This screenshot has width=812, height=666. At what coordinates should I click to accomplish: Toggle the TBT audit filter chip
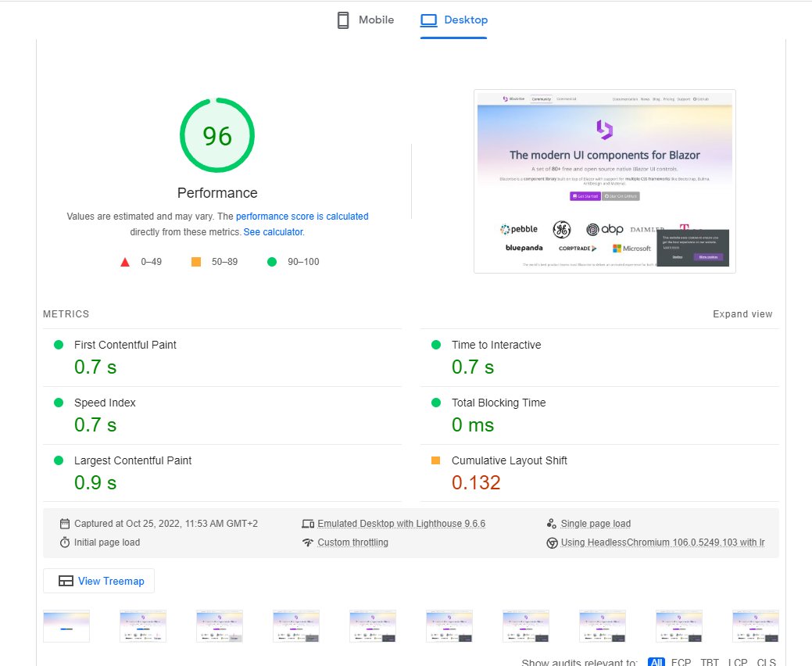coord(709,662)
